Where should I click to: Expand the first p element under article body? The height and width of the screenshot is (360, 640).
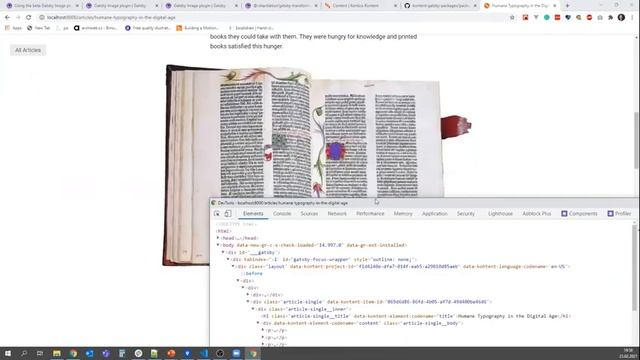(262, 330)
